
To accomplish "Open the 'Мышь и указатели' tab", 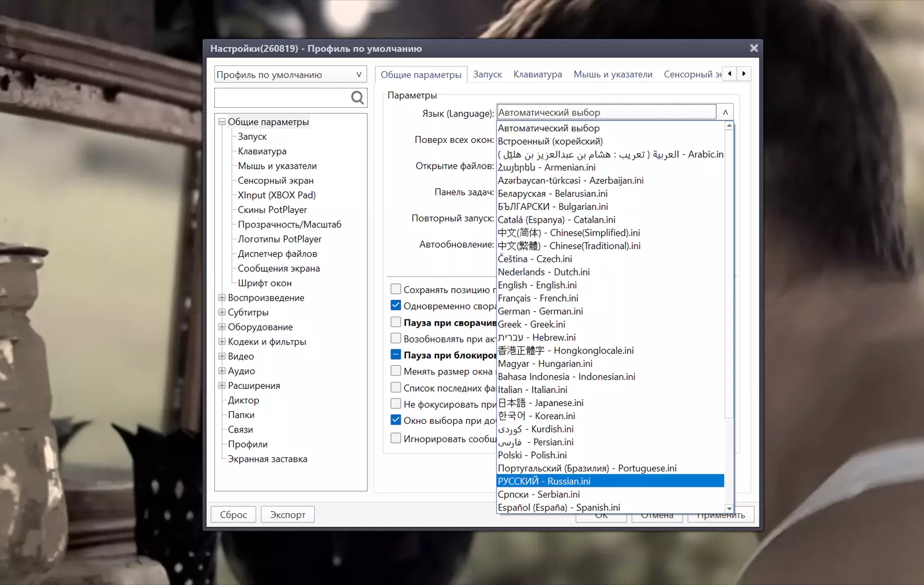I will [613, 75].
